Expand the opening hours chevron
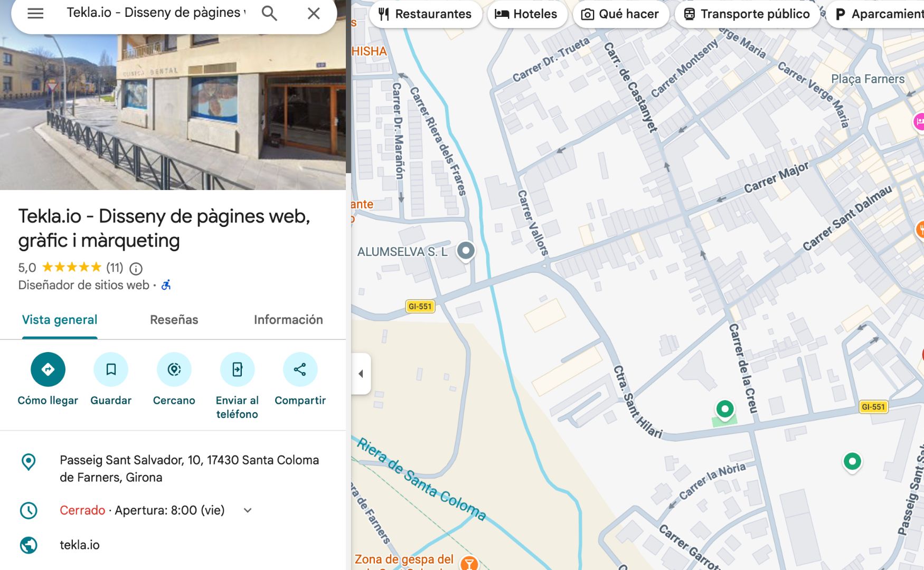Image resolution: width=924 pixels, height=570 pixels. [248, 510]
